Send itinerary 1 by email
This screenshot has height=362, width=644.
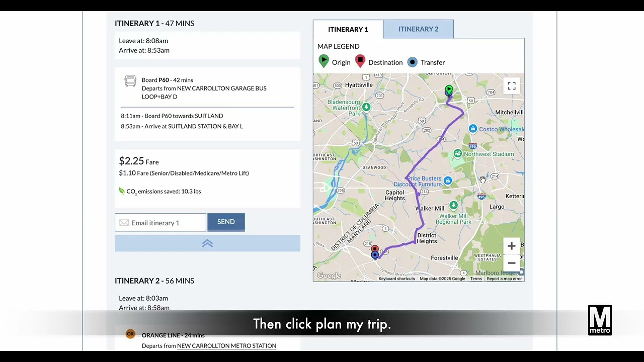[x=226, y=222]
